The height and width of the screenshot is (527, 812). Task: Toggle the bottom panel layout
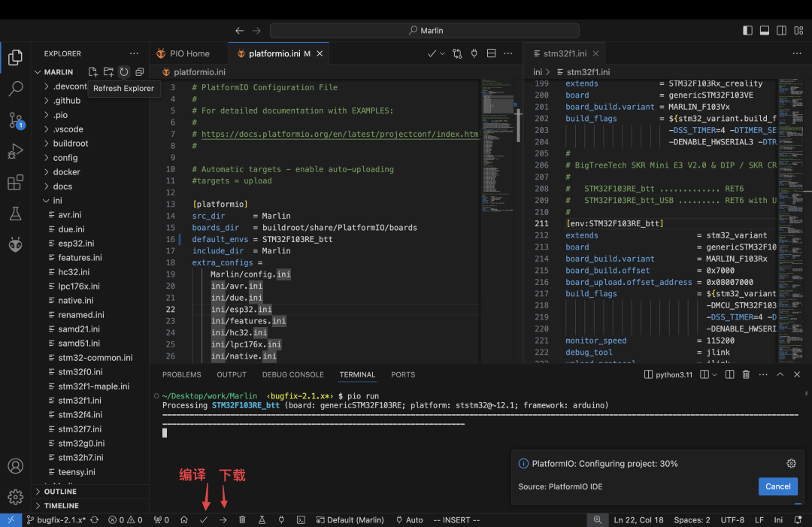[x=765, y=31]
